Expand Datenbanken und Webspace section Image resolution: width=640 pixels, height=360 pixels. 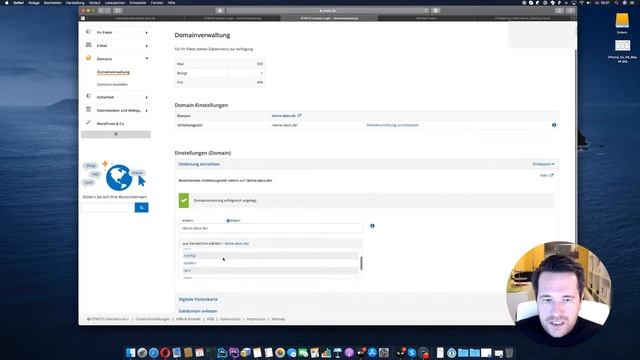point(147,111)
